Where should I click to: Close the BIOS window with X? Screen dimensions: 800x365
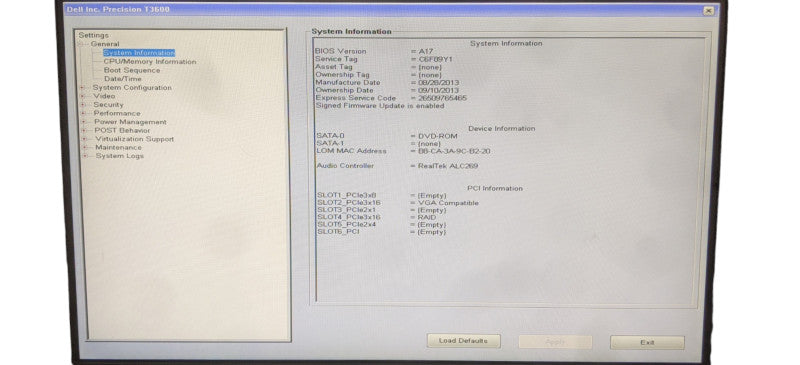pyautogui.click(x=708, y=10)
